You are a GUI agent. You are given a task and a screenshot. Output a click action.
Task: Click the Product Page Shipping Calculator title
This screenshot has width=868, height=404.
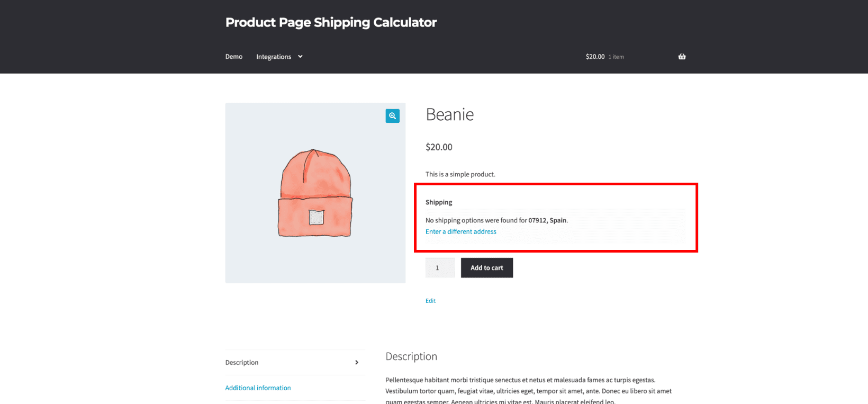(x=331, y=22)
